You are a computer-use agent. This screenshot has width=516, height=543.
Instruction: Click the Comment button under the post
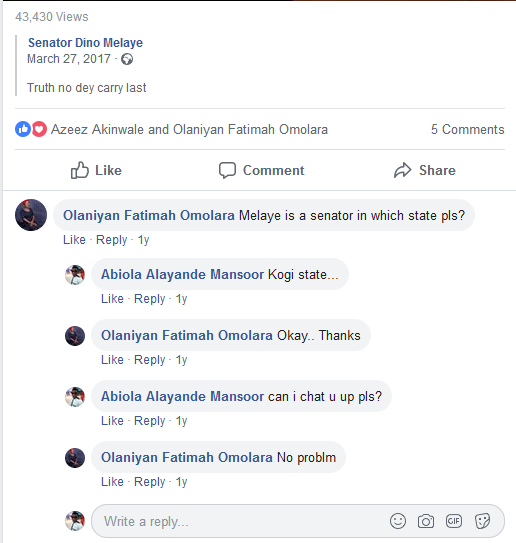click(x=261, y=170)
